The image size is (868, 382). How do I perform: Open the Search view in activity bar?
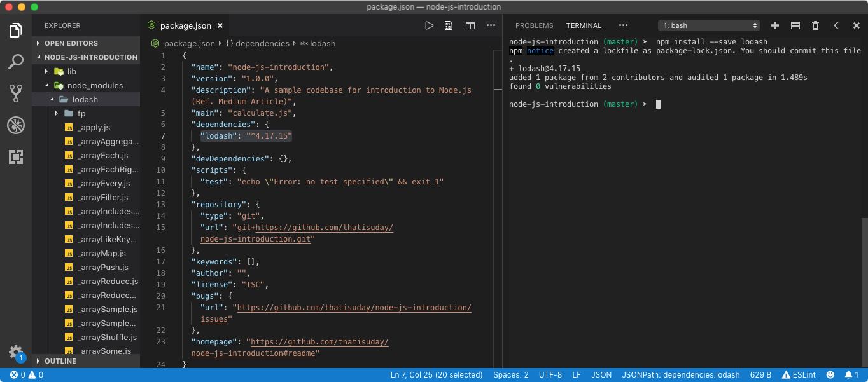coord(16,62)
